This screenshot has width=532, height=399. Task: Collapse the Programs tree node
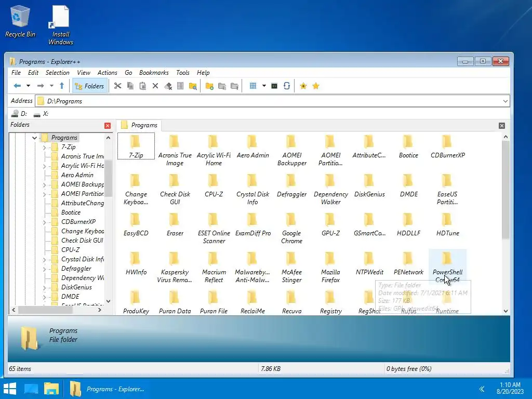click(34, 138)
